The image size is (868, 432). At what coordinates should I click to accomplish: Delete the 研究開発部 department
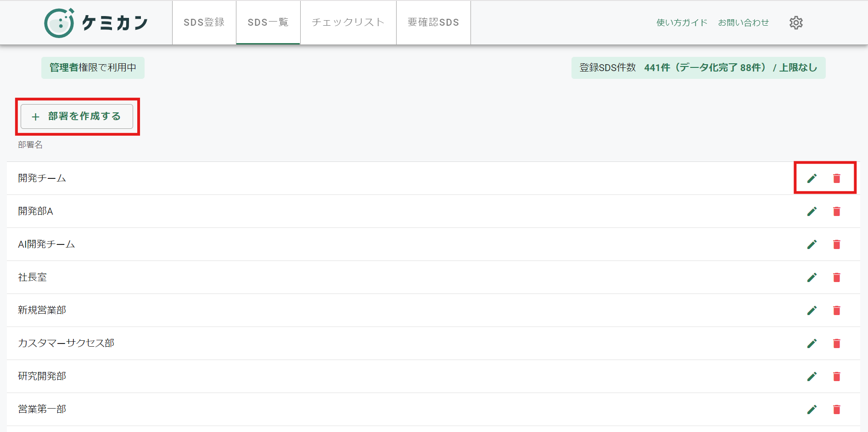837,377
